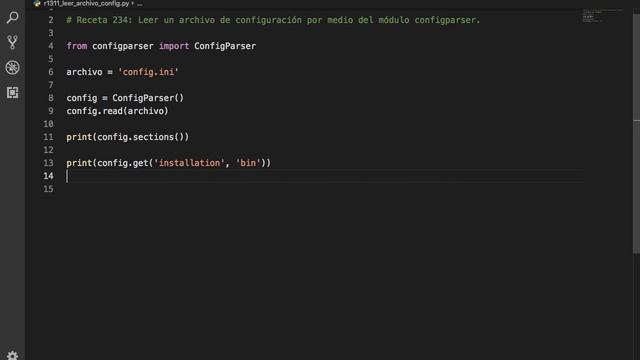Click 'ConfigParser()' call on line 8

click(x=148, y=98)
